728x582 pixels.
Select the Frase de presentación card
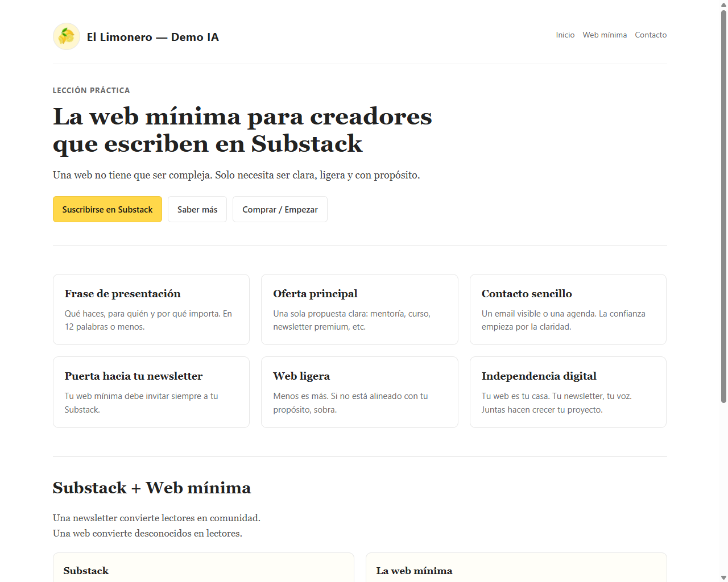[151, 309]
